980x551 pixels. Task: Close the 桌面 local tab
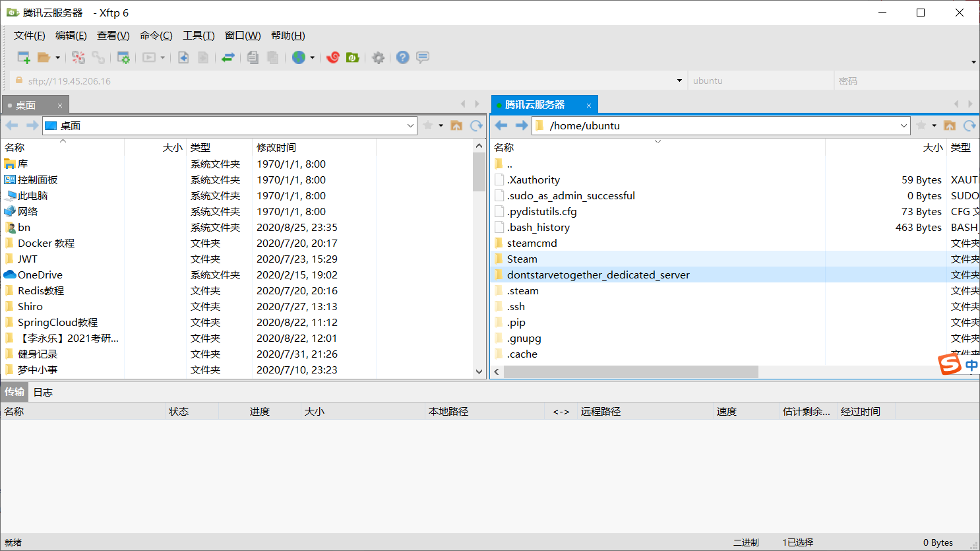pyautogui.click(x=60, y=106)
